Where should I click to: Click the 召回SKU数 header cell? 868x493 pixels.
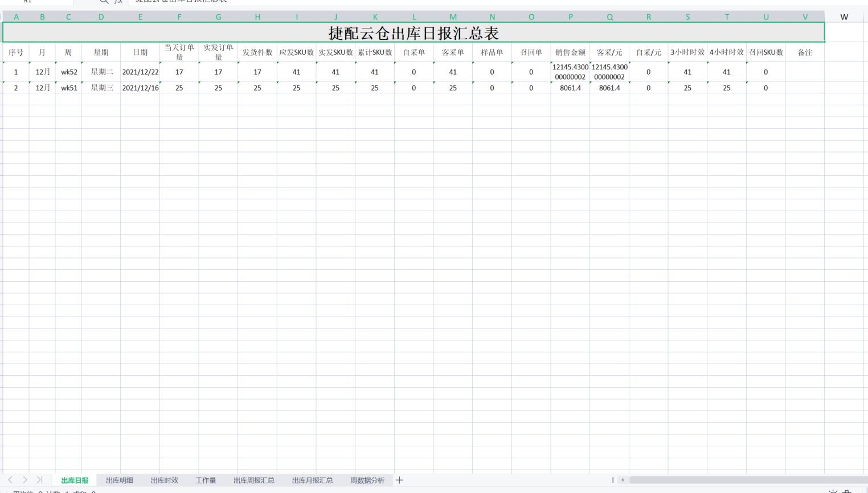pyautogui.click(x=766, y=52)
